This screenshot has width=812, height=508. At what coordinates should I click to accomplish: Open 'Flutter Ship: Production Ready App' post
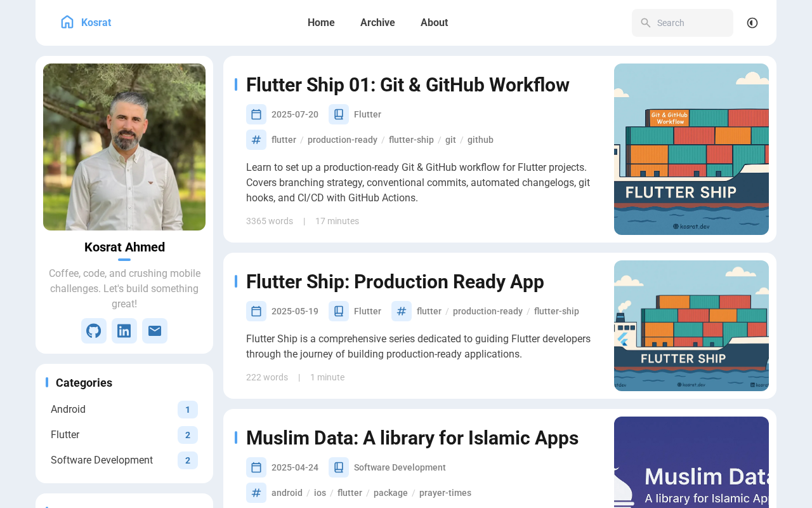pyautogui.click(x=395, y=281)
